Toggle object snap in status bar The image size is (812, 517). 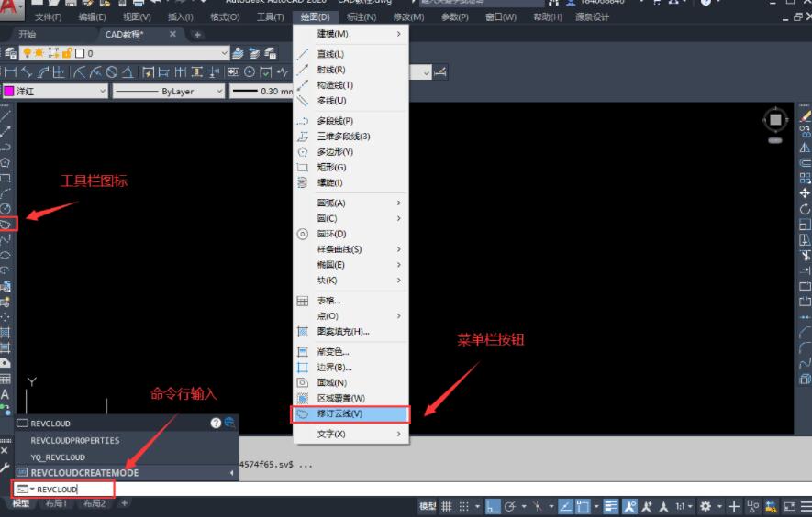pyautogui.click(x=584, y=506)
